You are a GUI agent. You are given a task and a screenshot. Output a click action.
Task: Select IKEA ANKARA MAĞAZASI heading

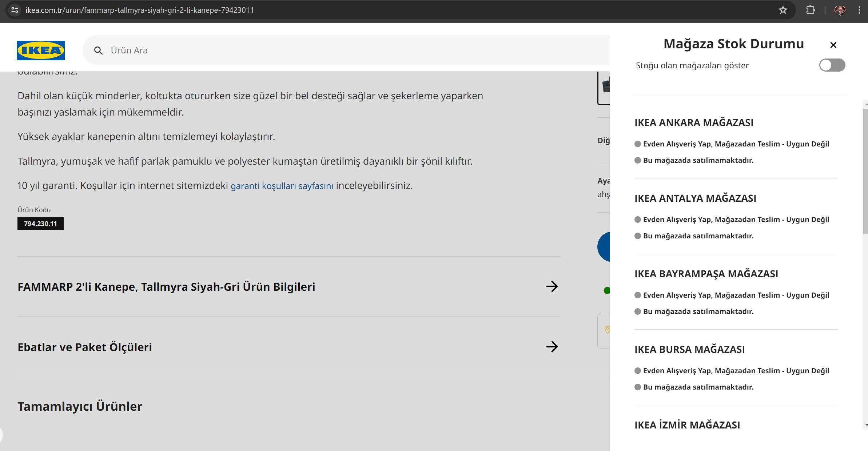[x=694, y=123]
